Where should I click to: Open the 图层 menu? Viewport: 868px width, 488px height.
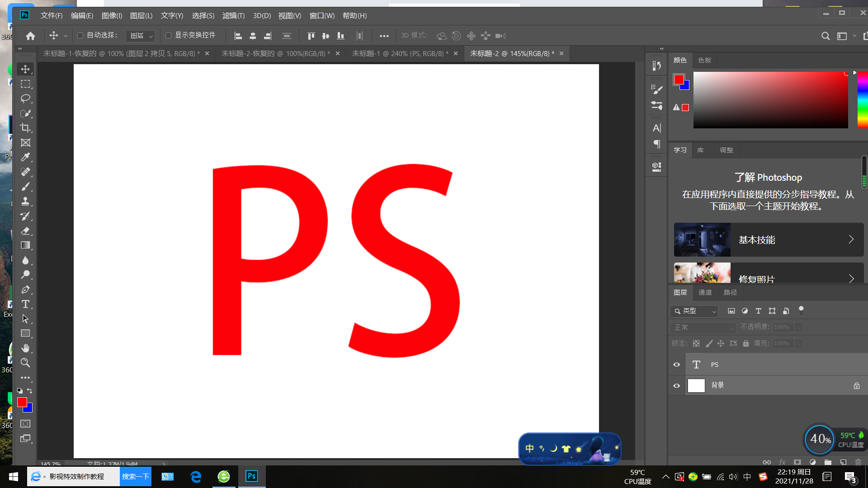140,15
